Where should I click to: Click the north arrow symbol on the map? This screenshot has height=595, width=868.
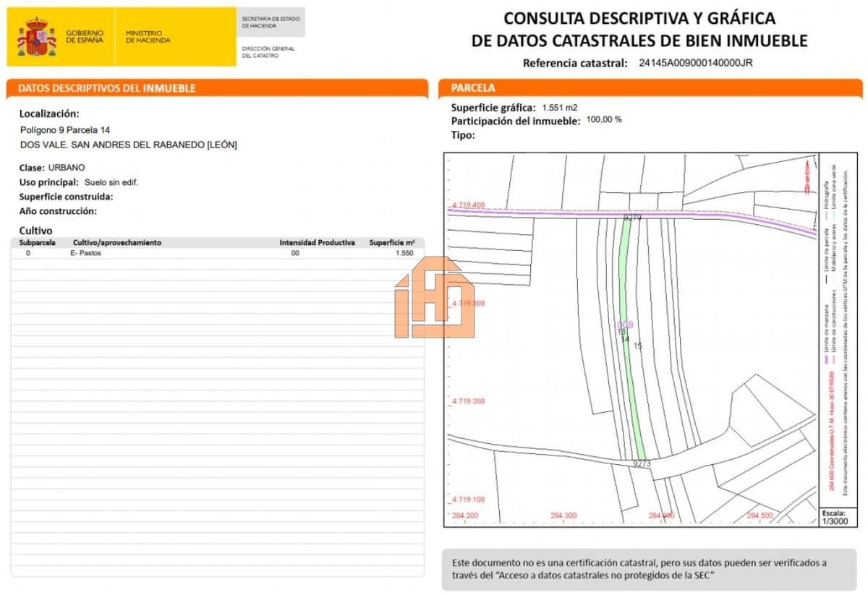click(807, 178)
